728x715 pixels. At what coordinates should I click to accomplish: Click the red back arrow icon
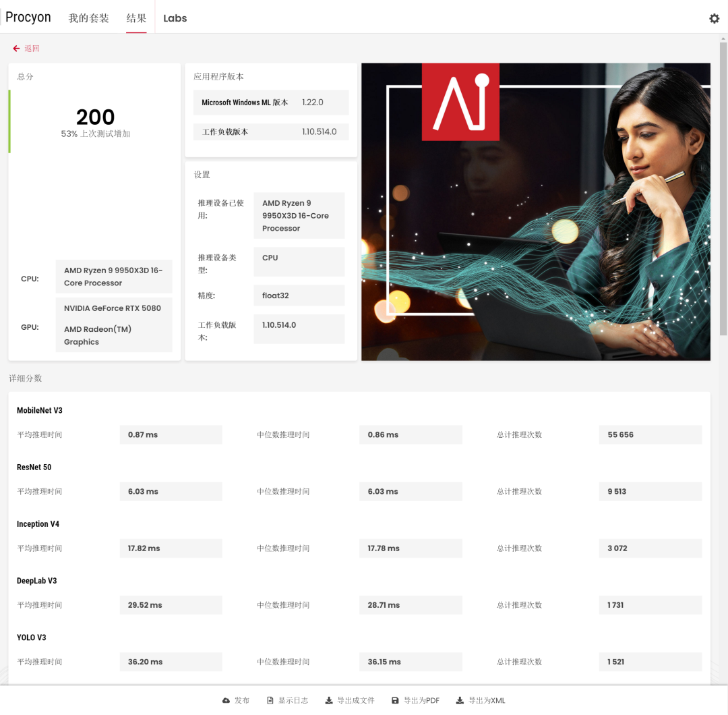pos(16,49)
